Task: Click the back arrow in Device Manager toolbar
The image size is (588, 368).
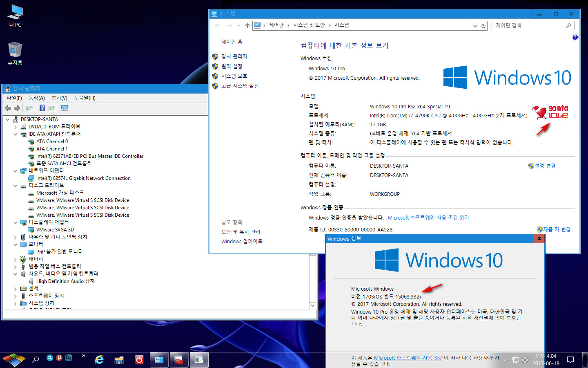Action: tap(8, 108)
